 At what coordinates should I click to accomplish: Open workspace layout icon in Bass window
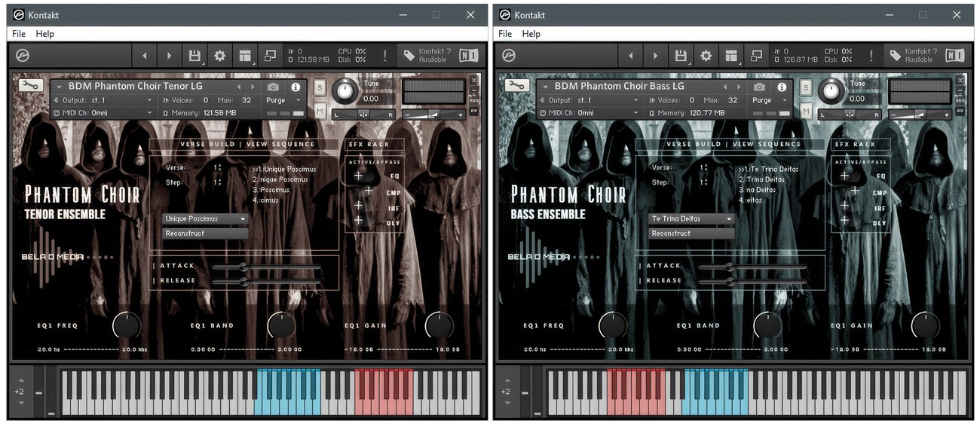tap(730, 56)
